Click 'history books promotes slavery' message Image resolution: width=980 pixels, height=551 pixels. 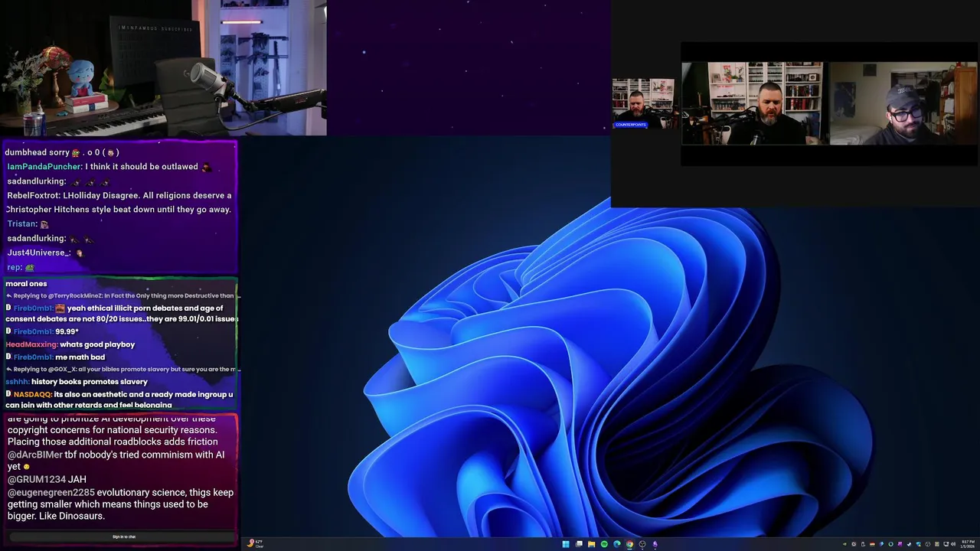click(90, 382)
